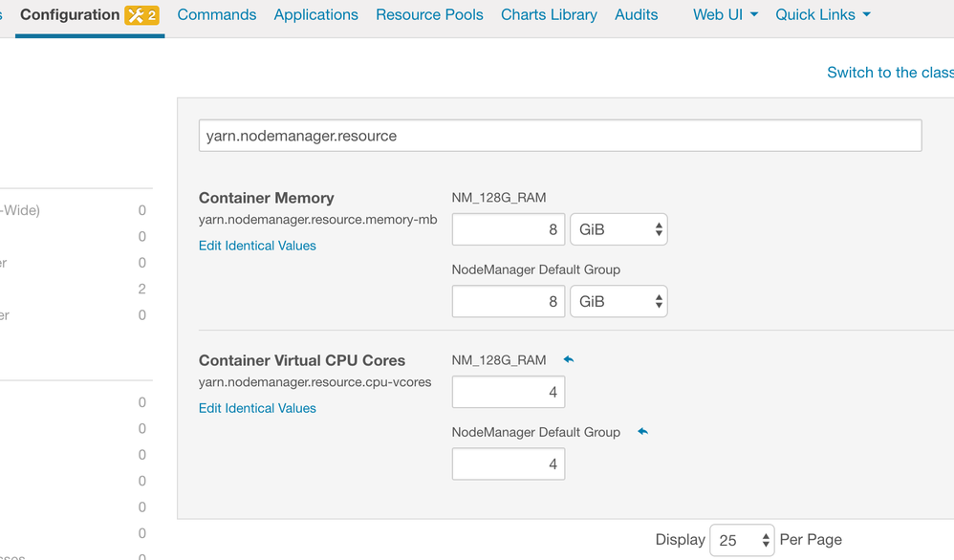The image size is (954, 560).
Task: Click NodeManager Default Group memory value field
Action: click(508, 301)
